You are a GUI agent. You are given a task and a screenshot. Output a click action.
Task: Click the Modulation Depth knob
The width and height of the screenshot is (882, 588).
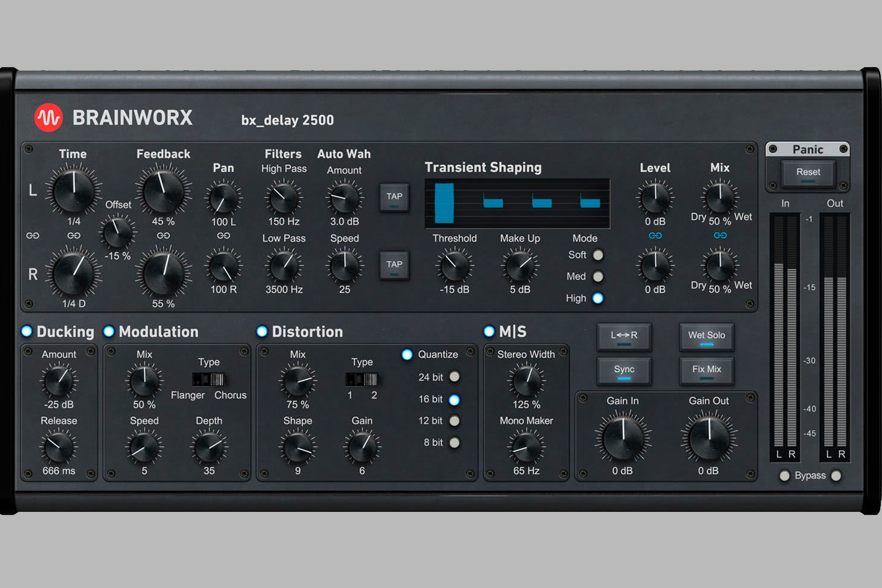(209, 448)
